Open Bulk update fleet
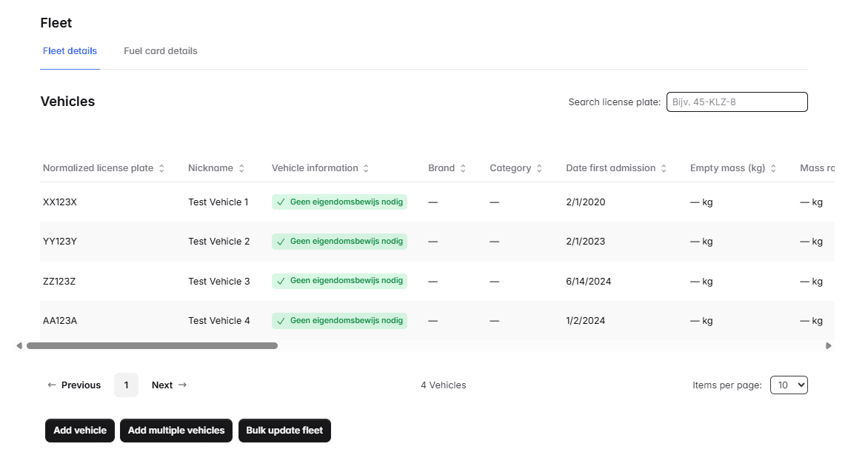This screenshot has height=458, width=868. 284,431
